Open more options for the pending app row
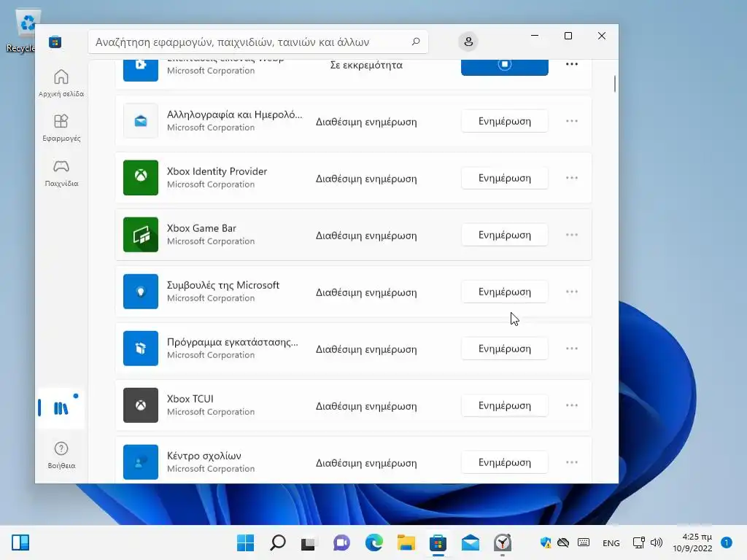The image size is (747, 560). [572, 64]
